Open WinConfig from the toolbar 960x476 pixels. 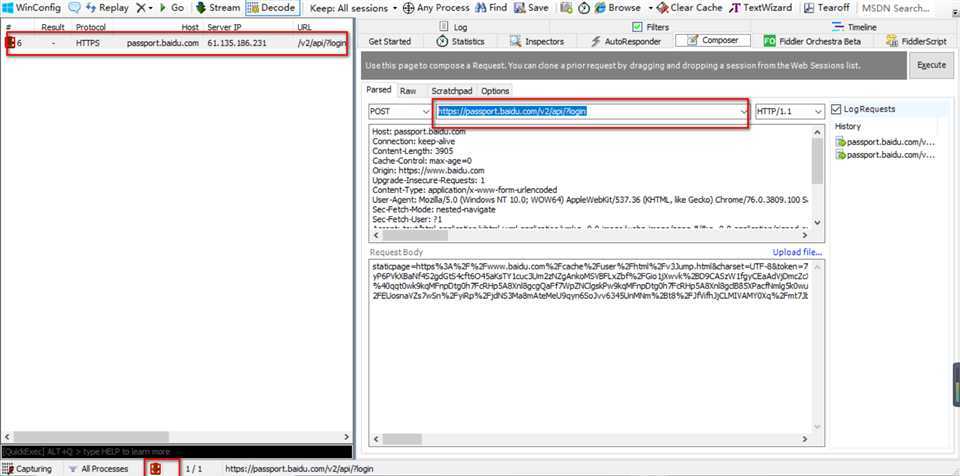[x=31, y=8]
